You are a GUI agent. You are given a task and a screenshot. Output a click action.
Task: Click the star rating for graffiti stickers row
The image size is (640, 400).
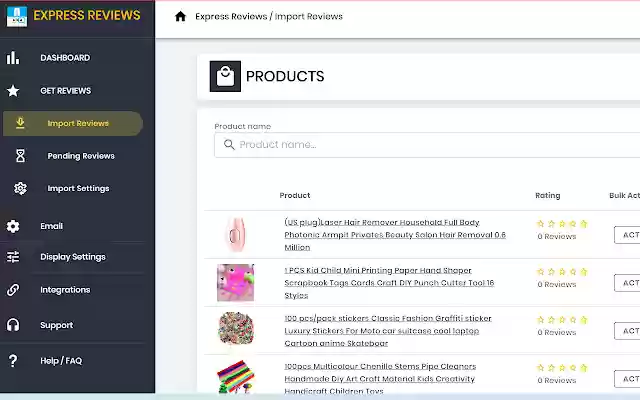point(562,320)
